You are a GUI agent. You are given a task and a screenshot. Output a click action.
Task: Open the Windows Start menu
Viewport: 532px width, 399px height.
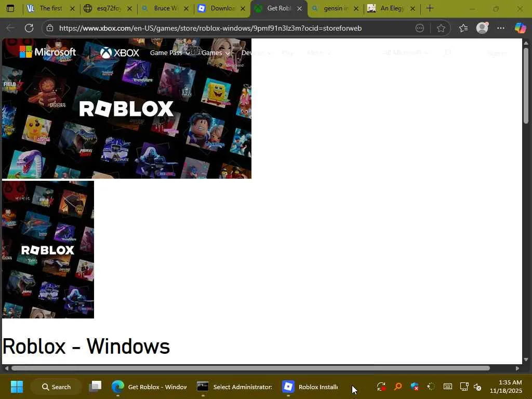[x=17, y=387]
